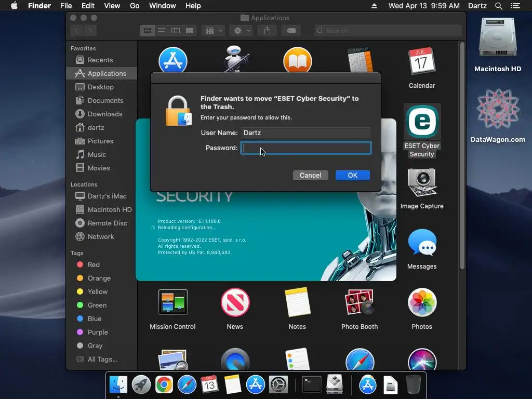Click Finder icon in the Dock
Viewport: 532px width, 399px height.
(118, 384)
